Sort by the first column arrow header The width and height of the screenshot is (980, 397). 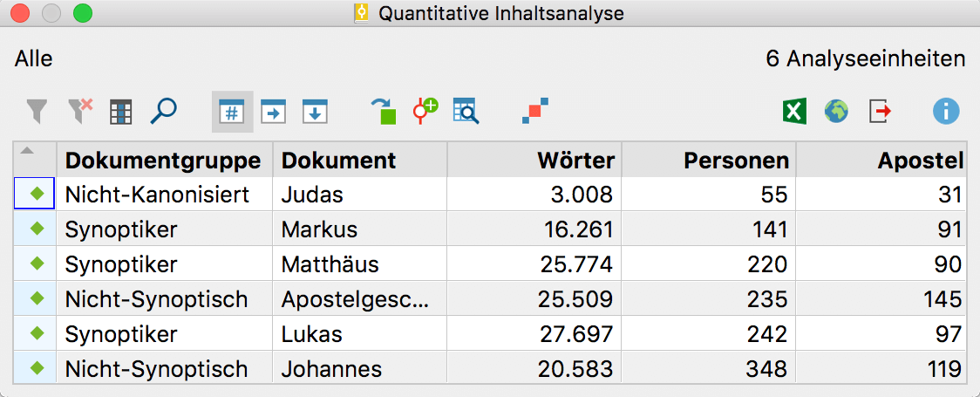point(35,160)
